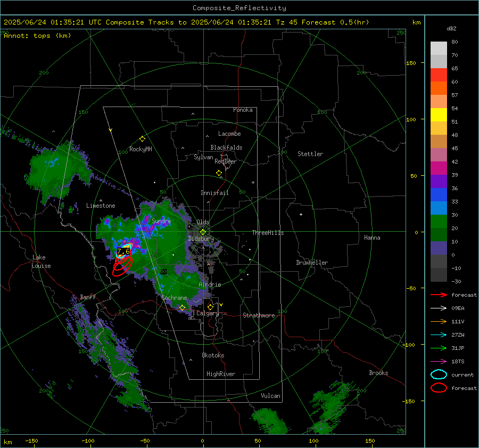Click the Olds city label
Screen dimensions: 479x448
point(203,222)
